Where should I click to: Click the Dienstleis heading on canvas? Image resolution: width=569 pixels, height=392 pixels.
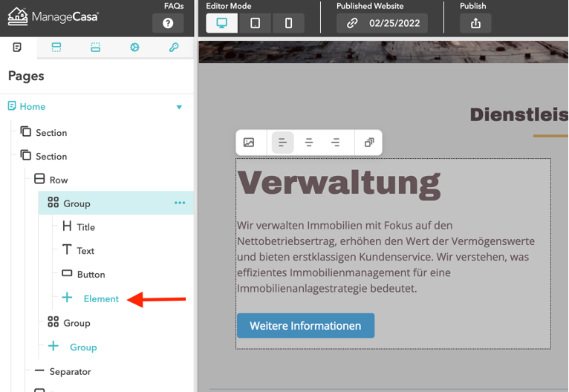pyautogui.click(x=519, y=114)
